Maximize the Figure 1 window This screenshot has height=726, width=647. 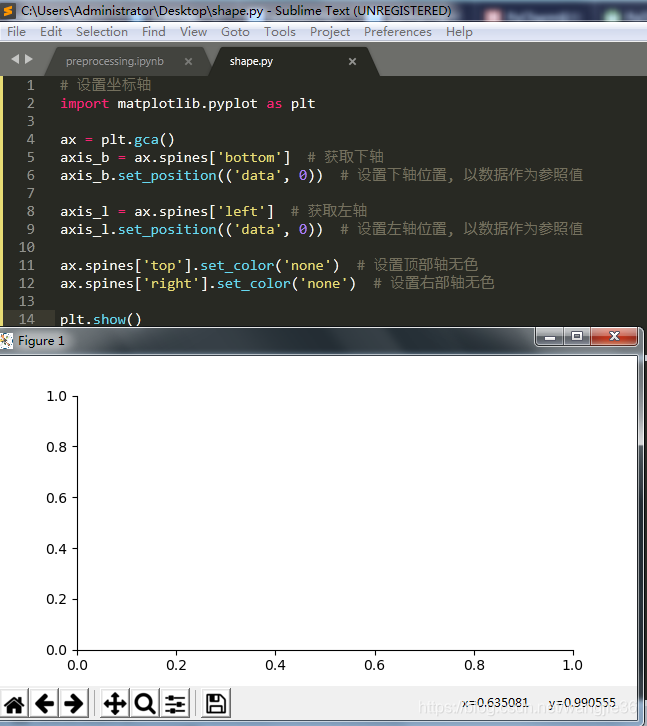577,337
